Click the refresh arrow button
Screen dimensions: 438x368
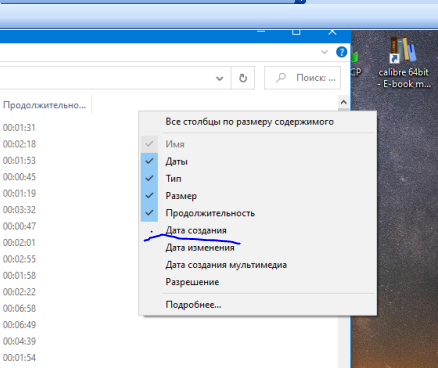(243, 78)
